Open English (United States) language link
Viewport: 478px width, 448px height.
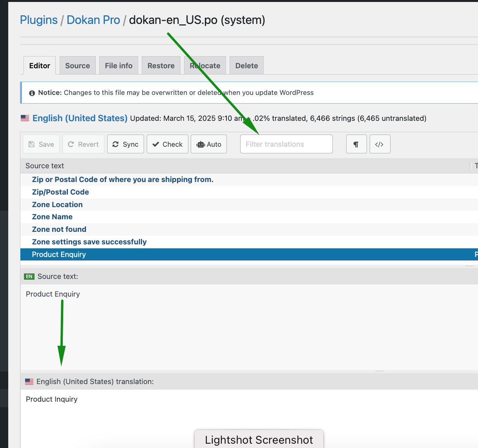click(x=80, y=118)
